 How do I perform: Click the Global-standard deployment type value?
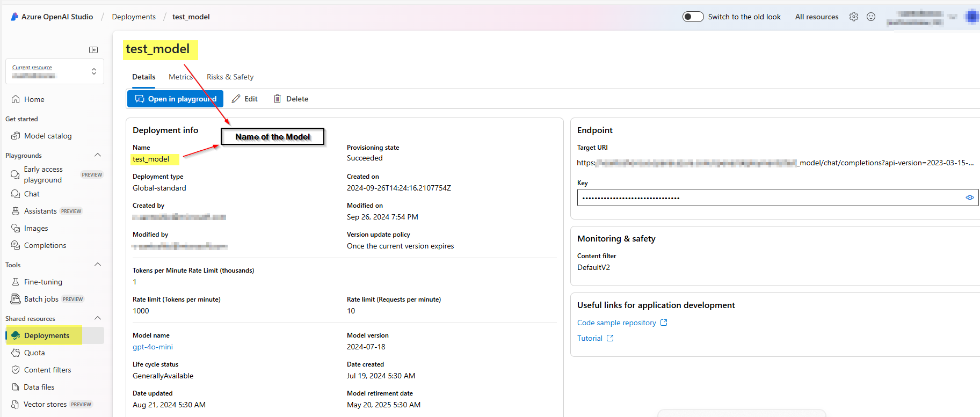click(159, 188)
